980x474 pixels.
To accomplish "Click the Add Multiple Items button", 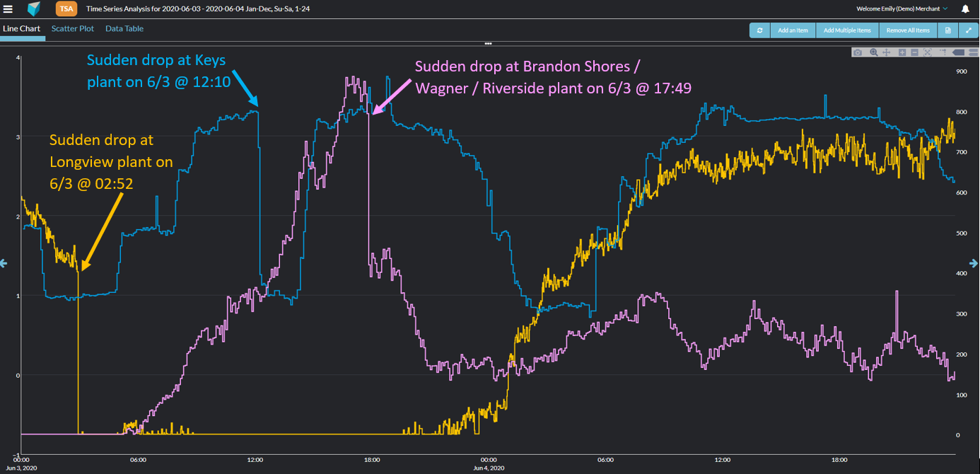I will click(x=847, y=30).
